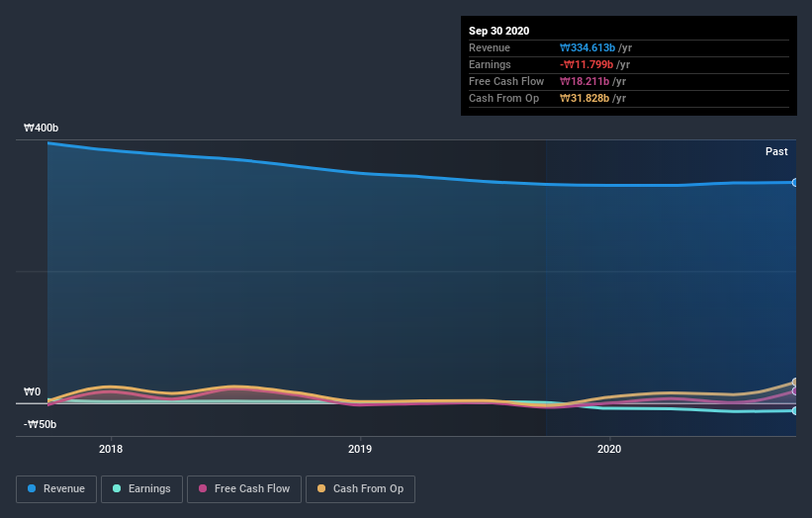Click the blue Revenue legend dot
Image resolution: width=812 pixels, height=518 pixels.
coord(32,488)
